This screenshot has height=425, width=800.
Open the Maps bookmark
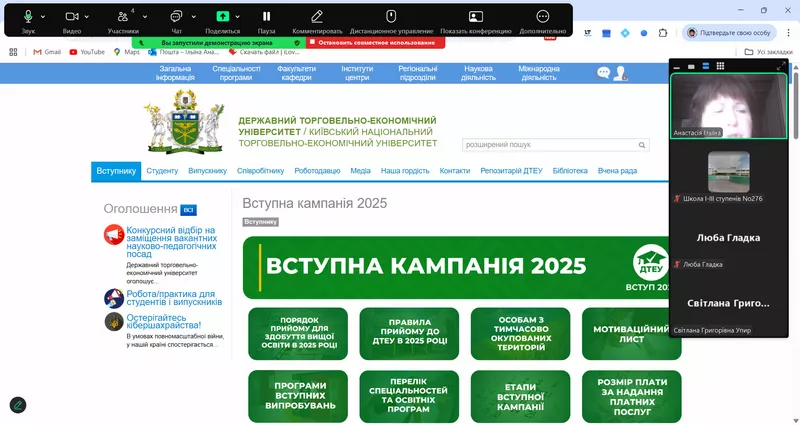coord(127,52)
